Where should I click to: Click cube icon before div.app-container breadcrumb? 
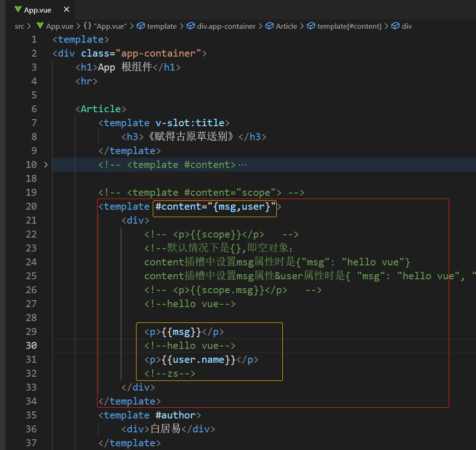click(x=191, y=26)
